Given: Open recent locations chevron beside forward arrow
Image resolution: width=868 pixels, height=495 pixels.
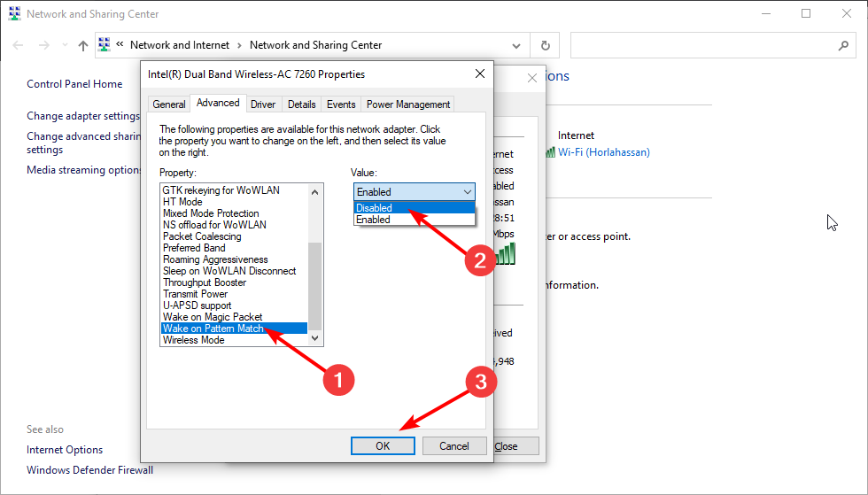Looking at the screenshot, I should (x=65, y=45).
